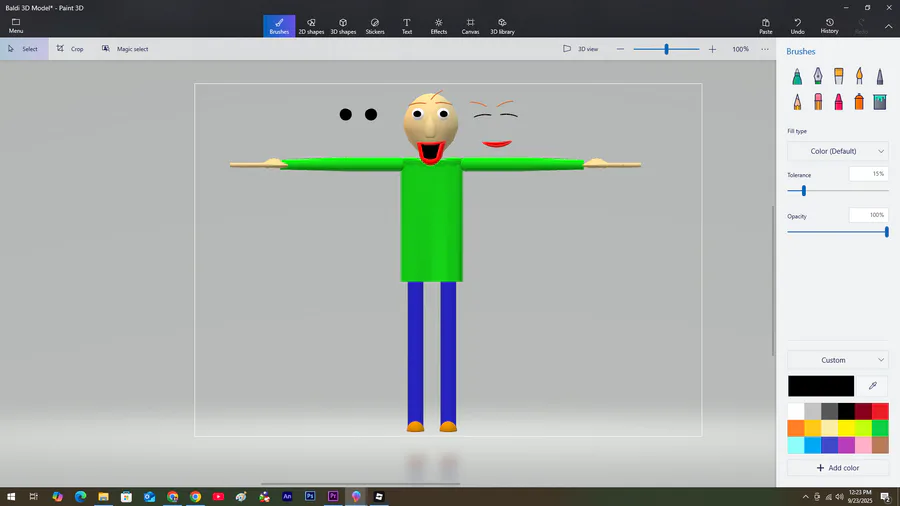Image resolution: width=900 pixels, height=506 pixels.
Task: Open the Text tab
Action: tap(406, 26)
